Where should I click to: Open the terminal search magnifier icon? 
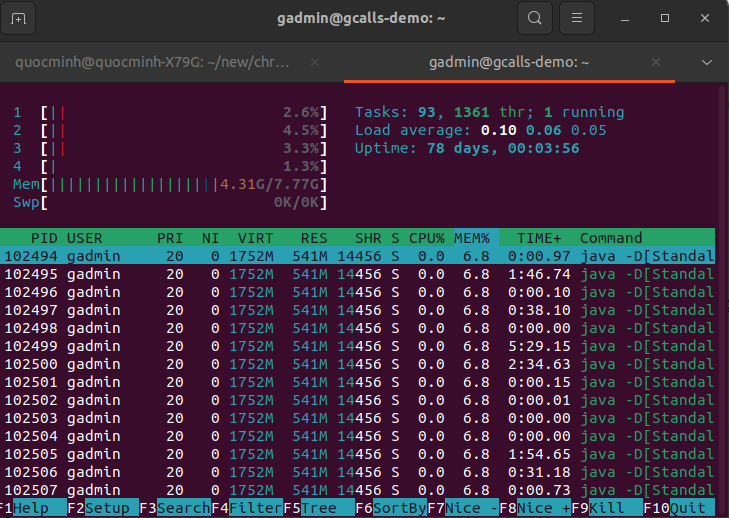coord(535,18)
